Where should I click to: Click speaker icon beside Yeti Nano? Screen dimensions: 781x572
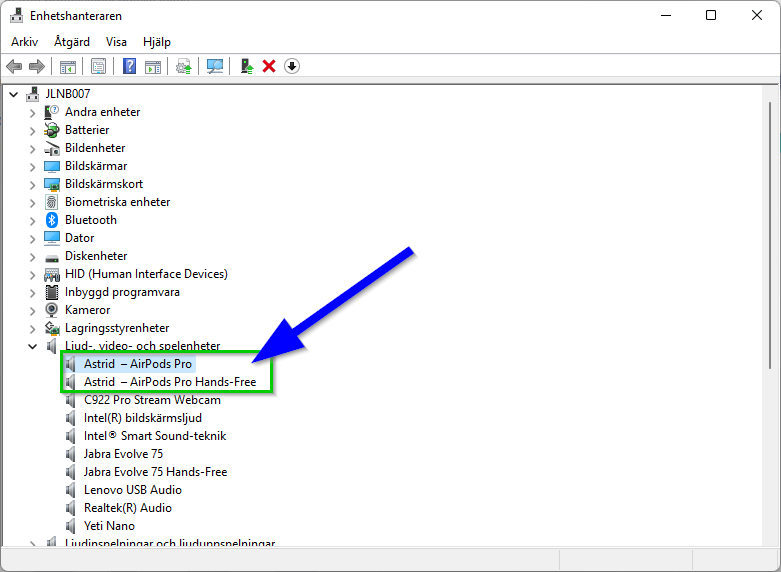click(x=71, y=526)
